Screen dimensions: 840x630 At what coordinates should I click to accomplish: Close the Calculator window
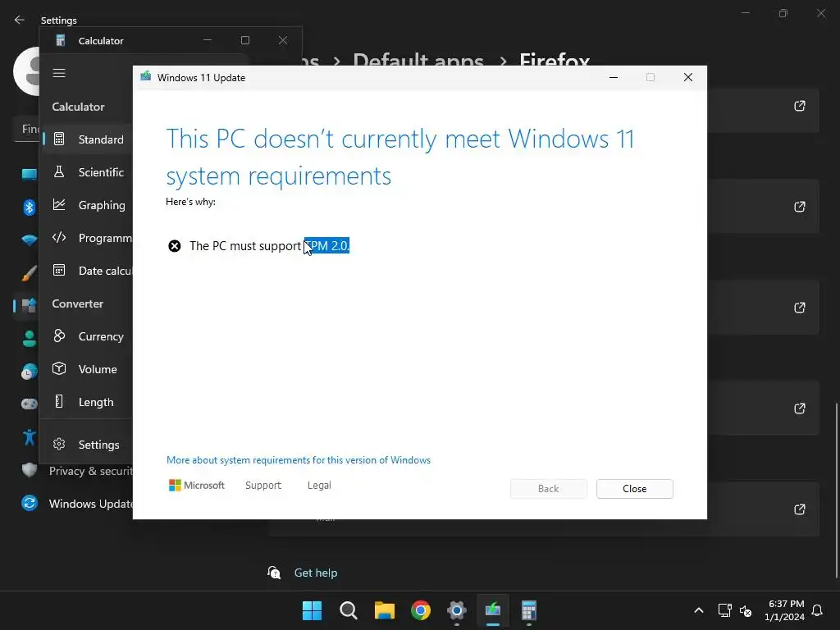(283, 40)
